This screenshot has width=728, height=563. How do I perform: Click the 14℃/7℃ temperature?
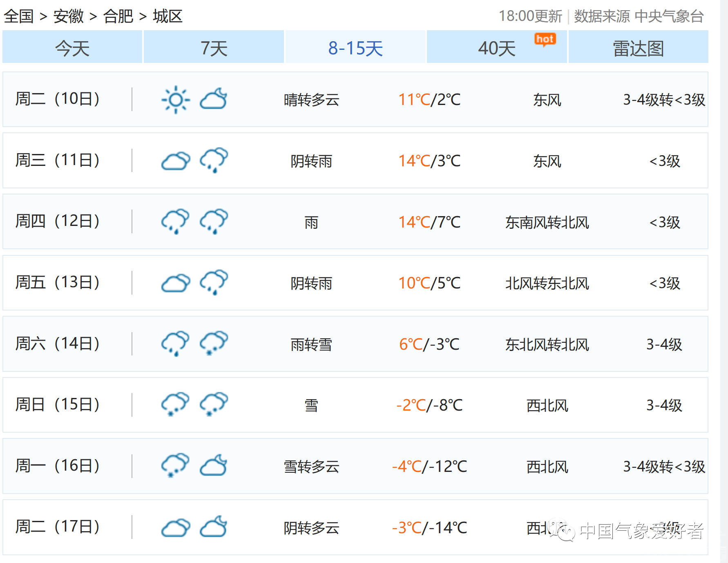click(429, 222)
